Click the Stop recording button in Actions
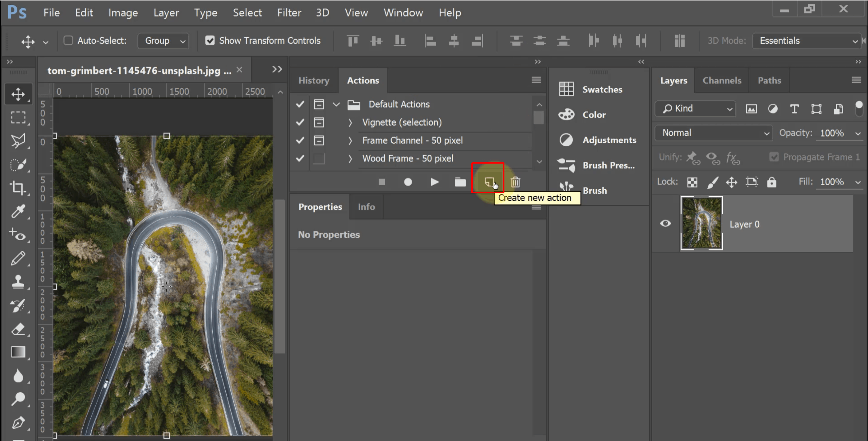Screen dimensions: 868x441 382,182
